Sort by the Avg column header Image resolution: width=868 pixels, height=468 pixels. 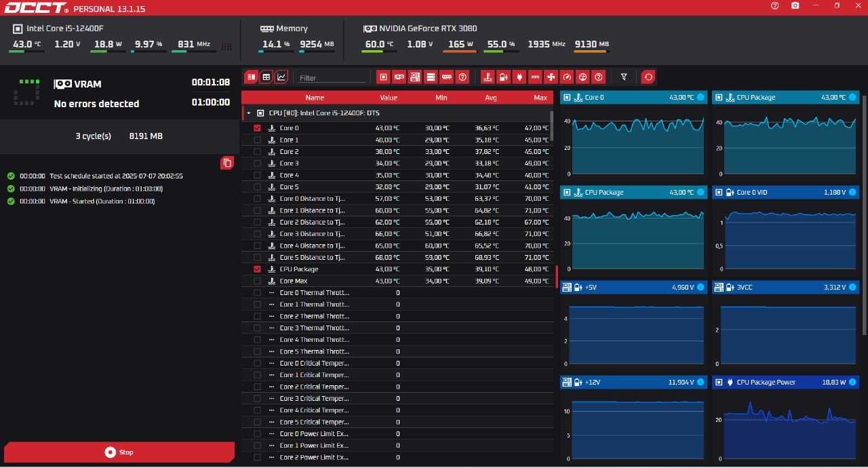tap(491, 98)
